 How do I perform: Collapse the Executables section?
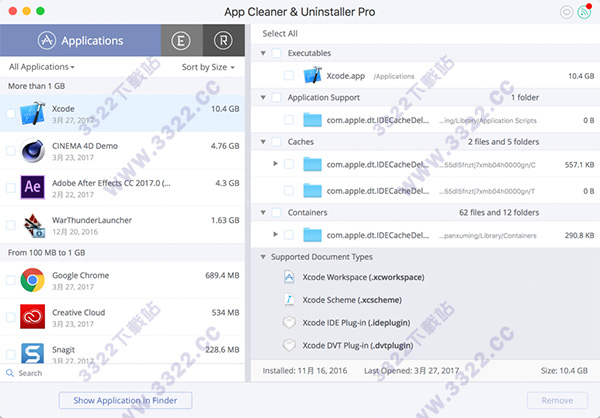(x=263, y=53)
